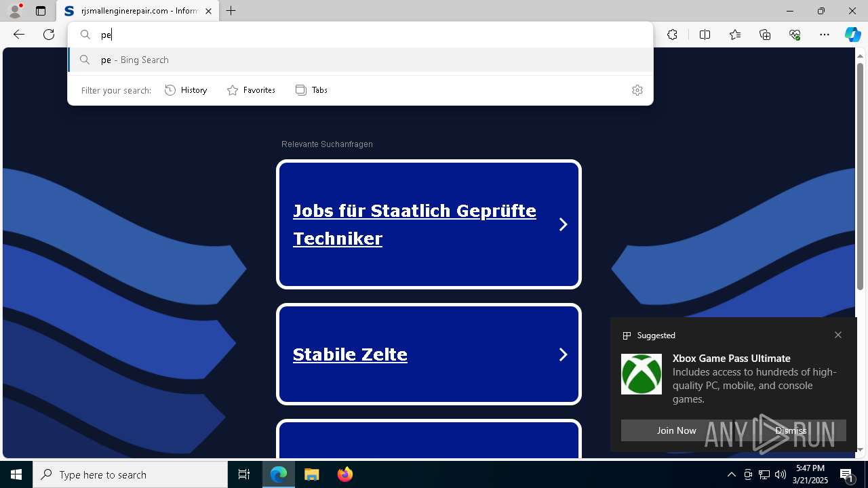
Task: Open the tab actions menu icon
Action: 41,11
